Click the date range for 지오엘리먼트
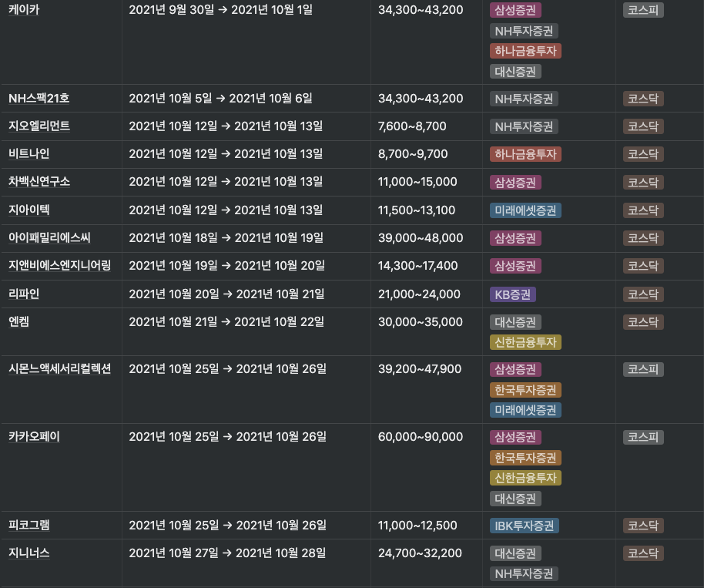Screen dimensions: 704x588 click(x=226, y=126)
